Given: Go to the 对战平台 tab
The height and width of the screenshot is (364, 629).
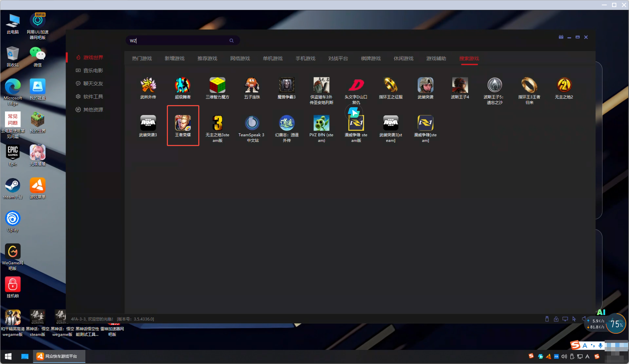Looking at the screenshot, I should tap(338, 59).
